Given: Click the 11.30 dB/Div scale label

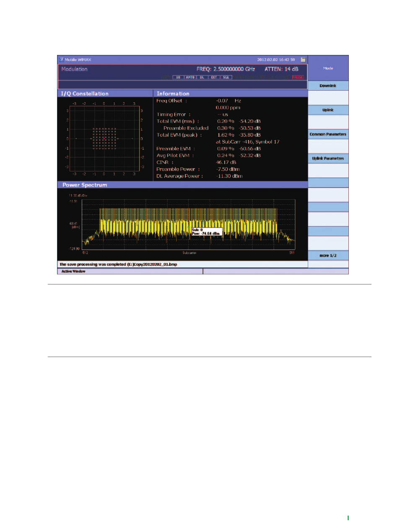Looking at the screenshot, I should pyautogui.click(x=78, y=196).
